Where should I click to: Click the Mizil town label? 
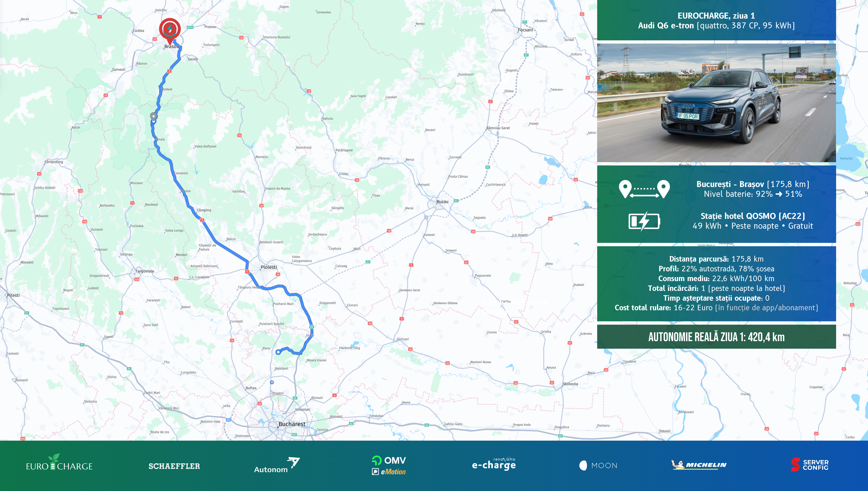coord(357,249)
